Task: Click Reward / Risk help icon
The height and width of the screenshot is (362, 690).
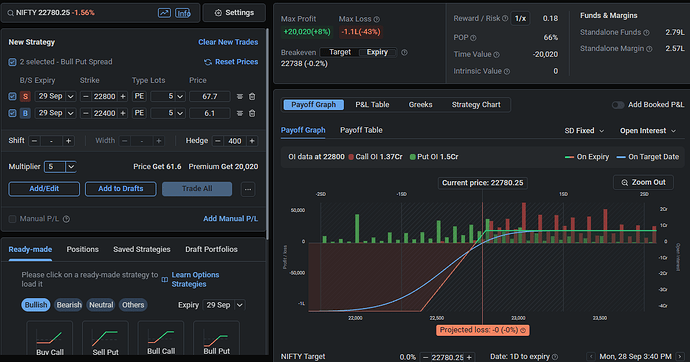Action: tap(505, 18)
